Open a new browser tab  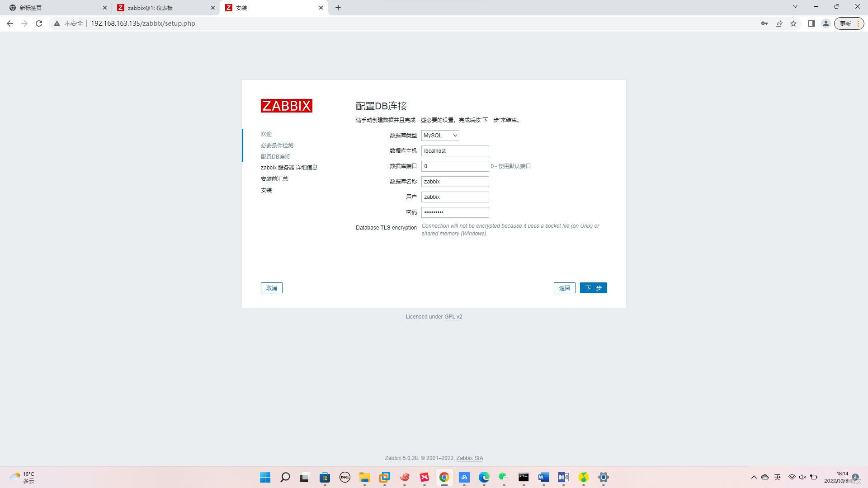click(338, 8)
